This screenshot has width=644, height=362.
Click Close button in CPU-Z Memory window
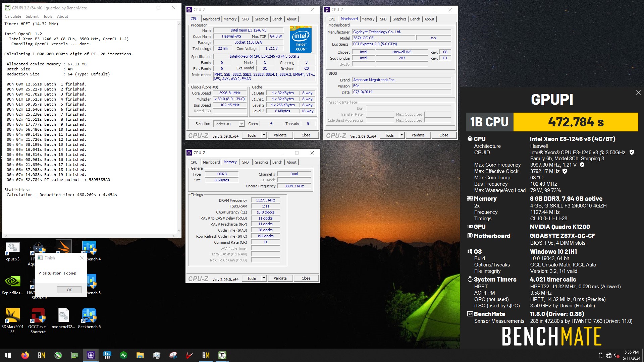[x=306, y=278]
